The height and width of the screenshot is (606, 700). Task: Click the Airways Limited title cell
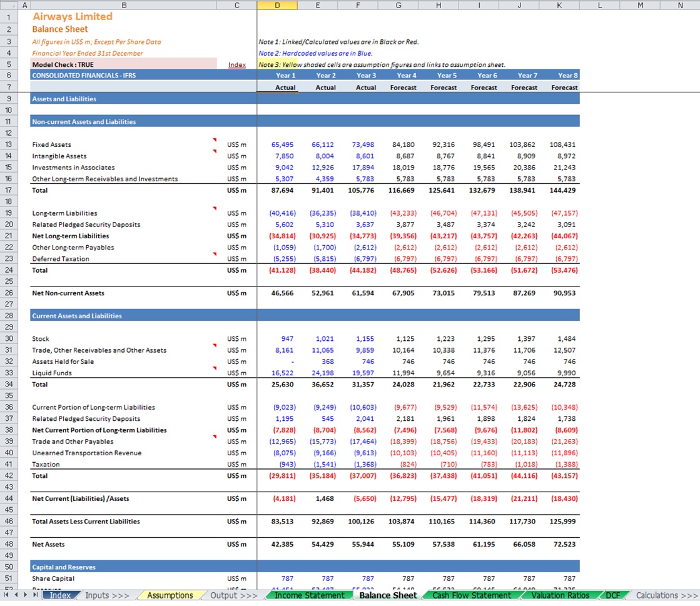point(73,16)
